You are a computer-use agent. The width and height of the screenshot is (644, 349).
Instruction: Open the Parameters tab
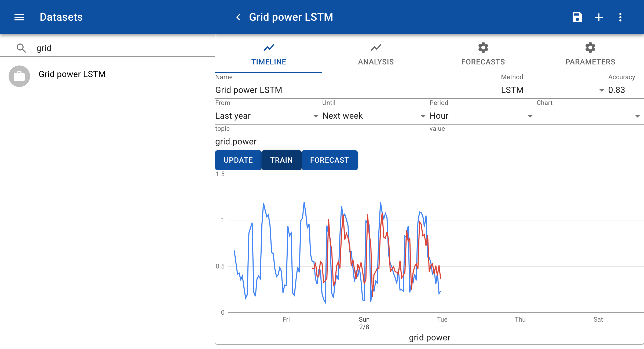(x=590, y=54)
